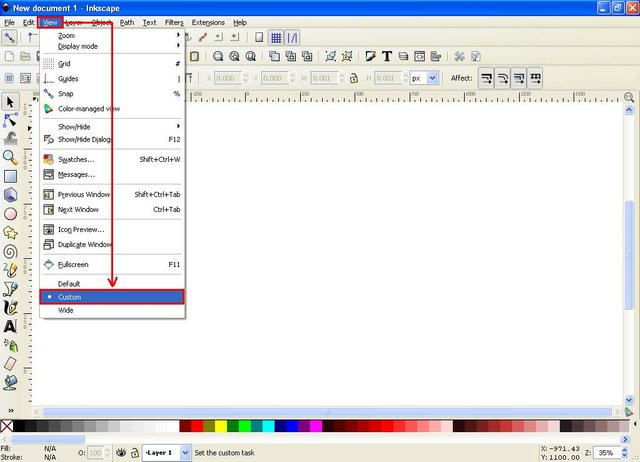Open the Path menu
This screenshot has height=462, width=640.
click(x=127, y=22)
